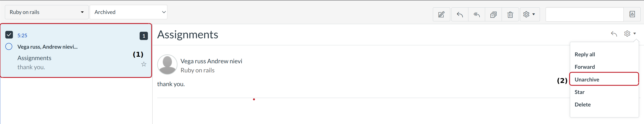Click the compose new message icon

coord(441,15)
